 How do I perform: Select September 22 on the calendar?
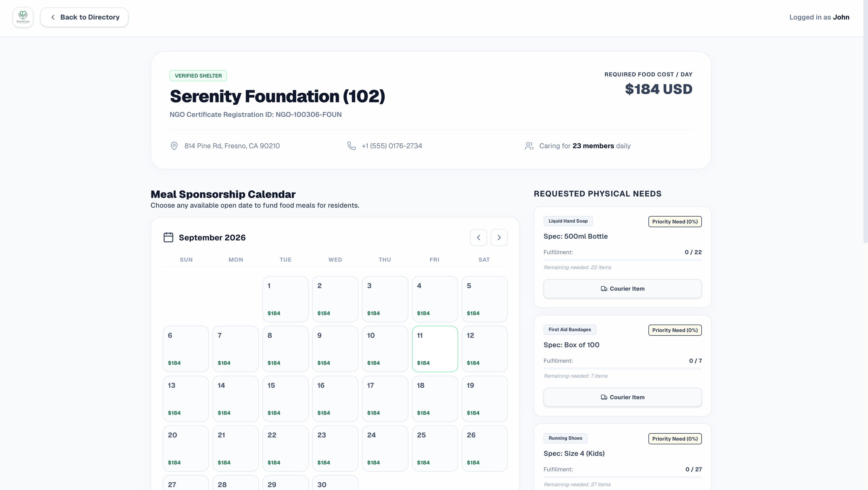pos(285,448)
